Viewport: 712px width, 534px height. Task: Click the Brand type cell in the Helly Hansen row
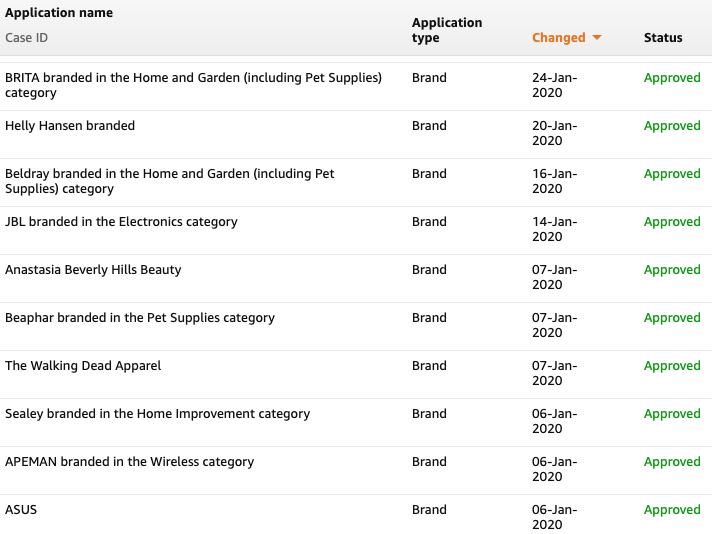[x=429, y=126]
